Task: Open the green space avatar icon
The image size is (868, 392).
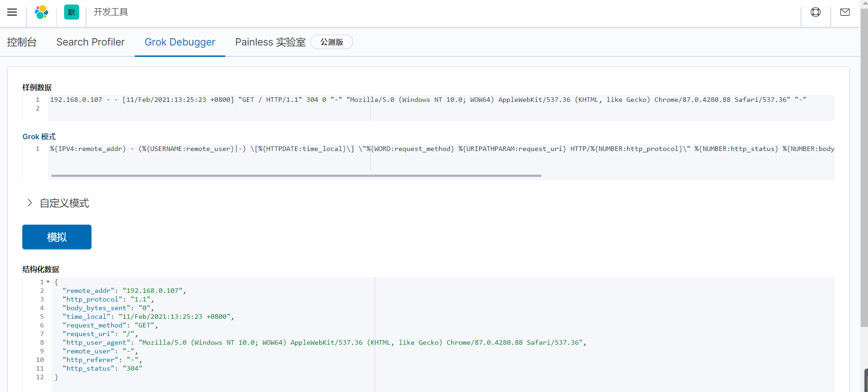Action: pos(71,12)
